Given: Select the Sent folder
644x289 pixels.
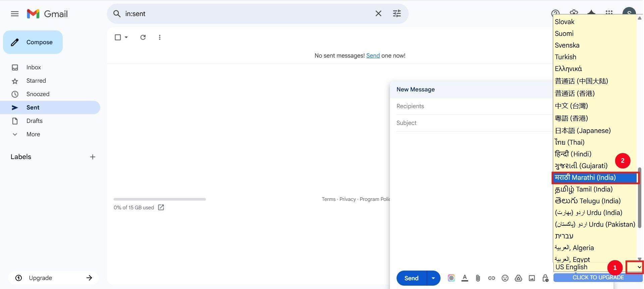Looking at the screenshot, I should coord(50,107).
